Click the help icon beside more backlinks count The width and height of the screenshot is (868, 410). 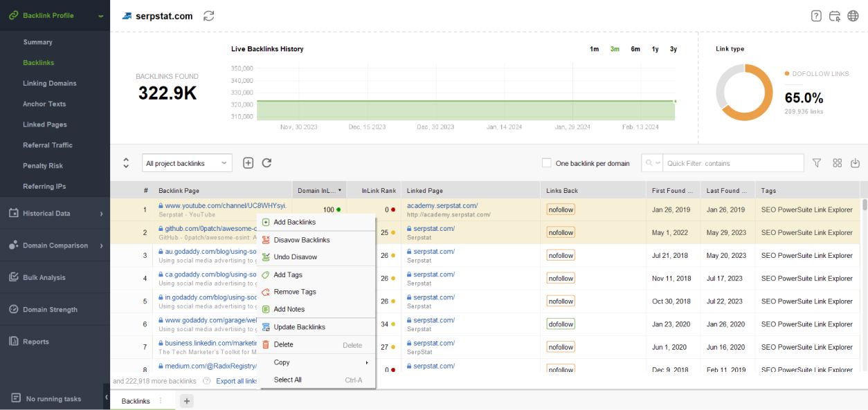pos(206,381)
